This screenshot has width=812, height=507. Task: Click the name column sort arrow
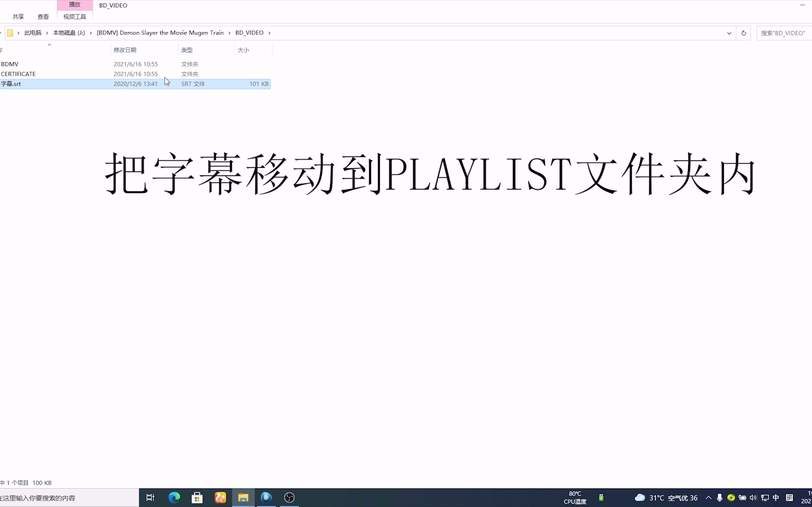(x=49, y=44)
